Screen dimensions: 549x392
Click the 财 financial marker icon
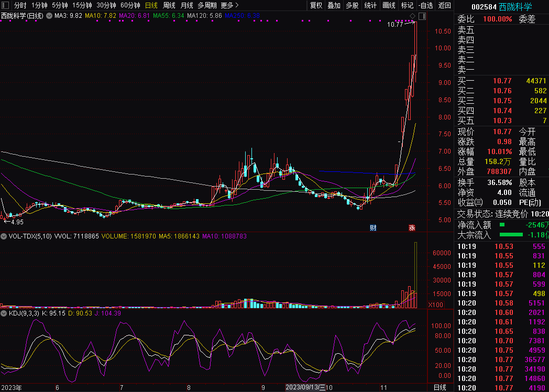click(x=373, y=228)
